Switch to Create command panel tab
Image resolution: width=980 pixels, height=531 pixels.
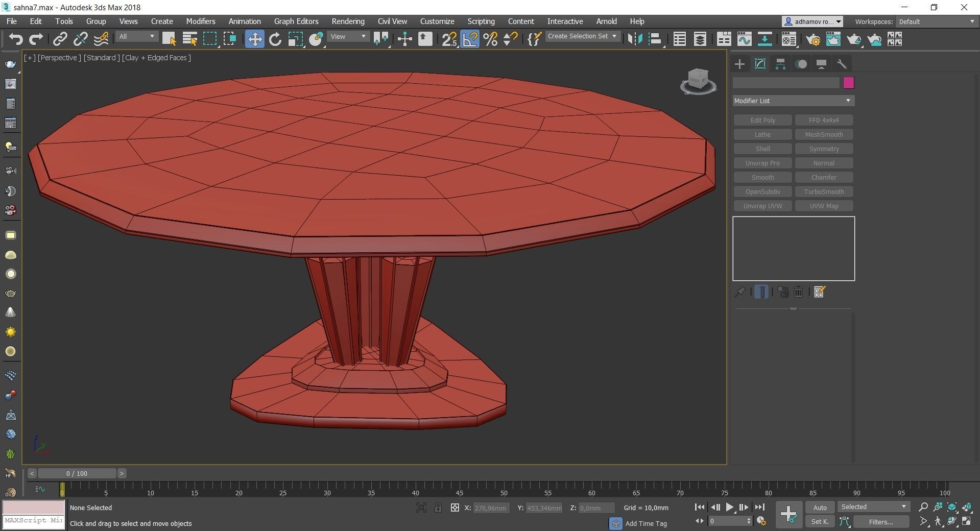tap(739, 64)
